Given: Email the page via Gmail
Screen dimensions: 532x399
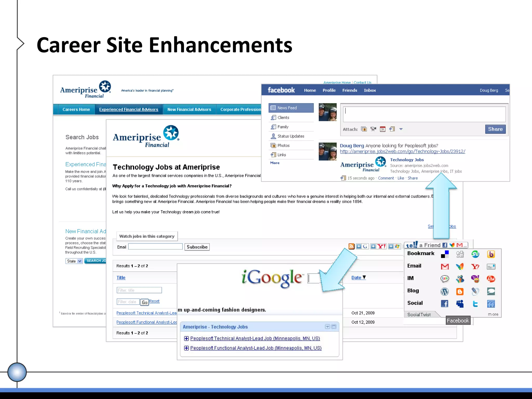Looking at the screenshot, I should tap(445, 267).
